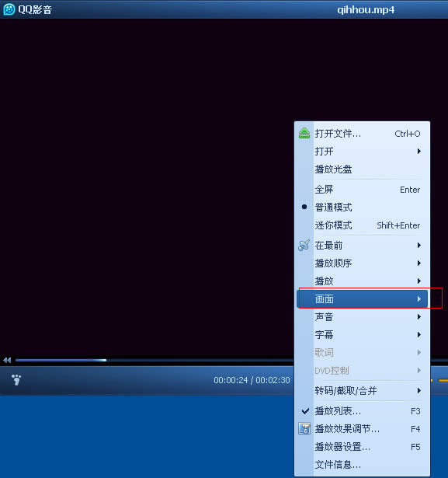Click the pin icon beside 在最前

[x=304, y=245]
